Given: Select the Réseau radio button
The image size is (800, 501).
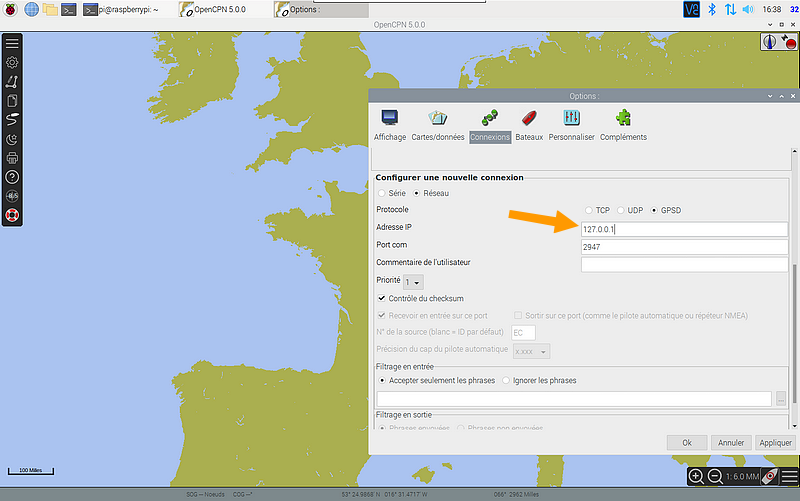Looking at the screenshot, I should click(x=416, y=193).
